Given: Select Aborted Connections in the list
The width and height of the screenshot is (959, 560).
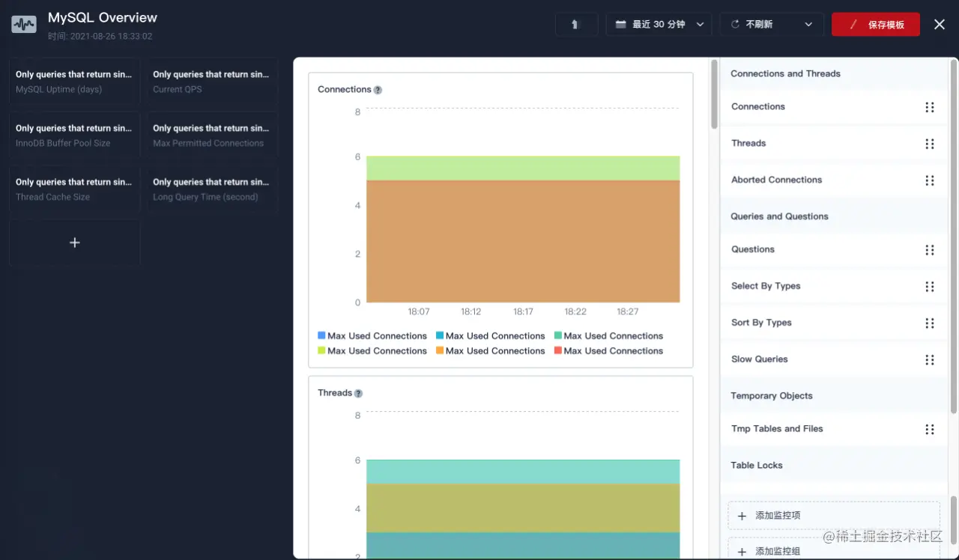Looking at the screenshot, I should point(834,180).
